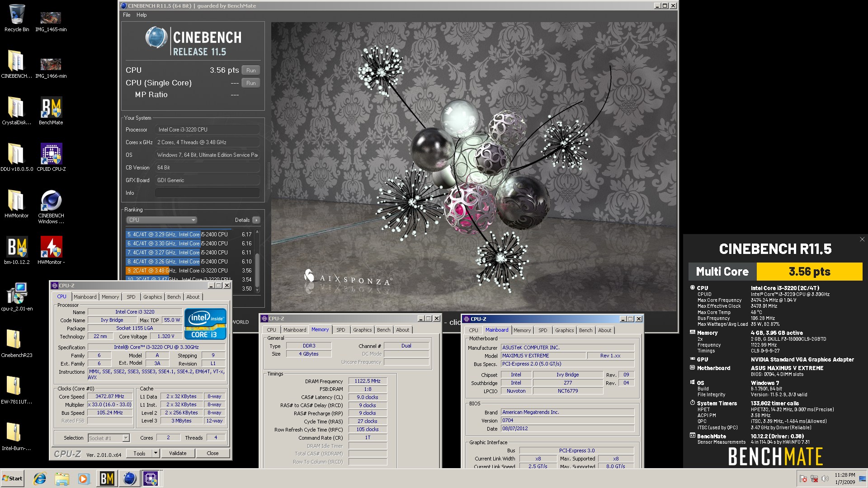Click the Tools button in CPU-Z
This screenshot has height=488, width=868.
pyautogui.click(x=139, y=453)
